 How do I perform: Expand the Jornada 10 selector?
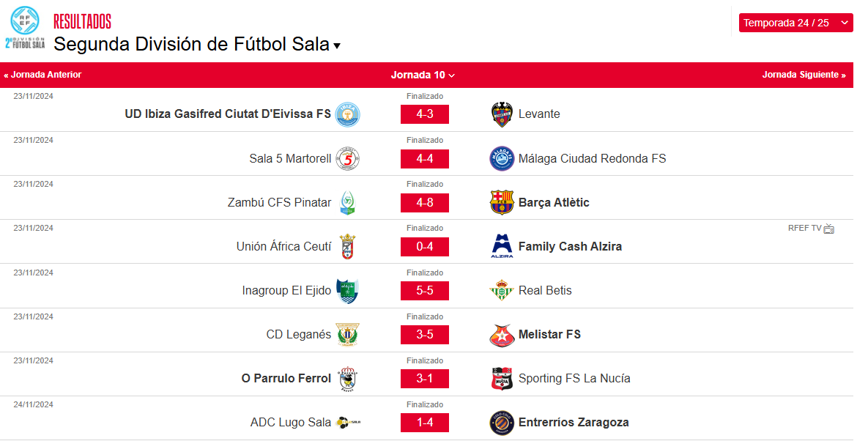423,75
